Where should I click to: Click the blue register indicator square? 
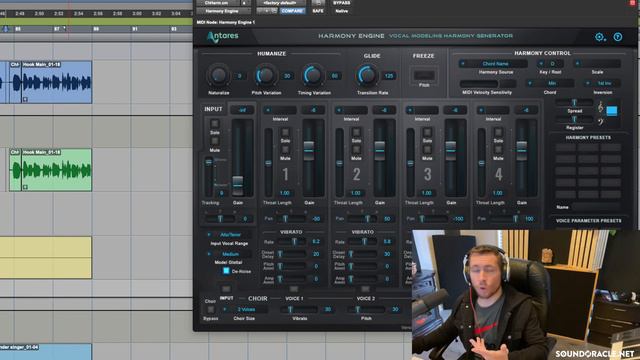pyautogui.click(x=612, y=110)
